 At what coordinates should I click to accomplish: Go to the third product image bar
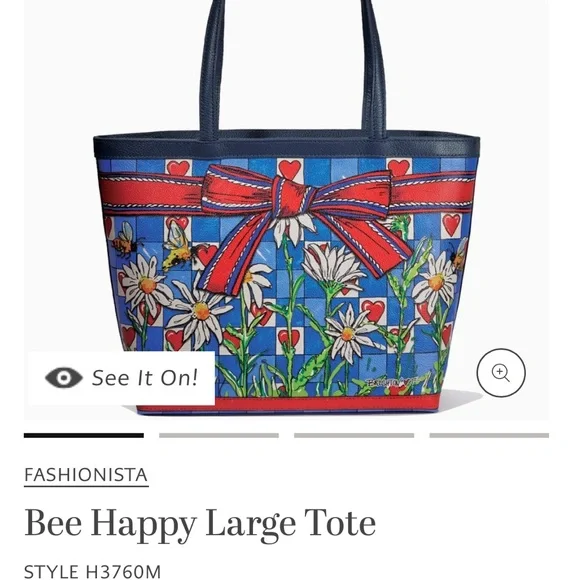click(354, 435)
